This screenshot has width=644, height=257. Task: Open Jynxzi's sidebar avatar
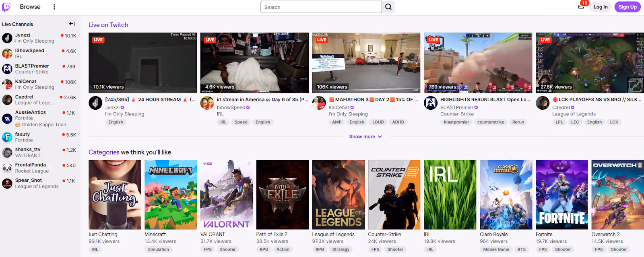(7, 38)
